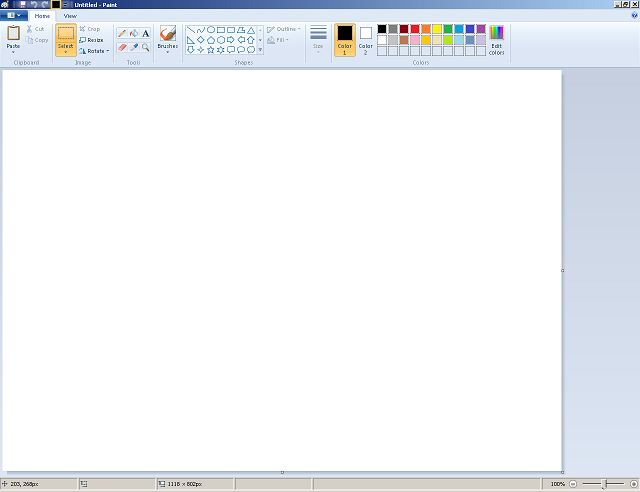
Task: Select the Magnifier tool
Action: 145,47
